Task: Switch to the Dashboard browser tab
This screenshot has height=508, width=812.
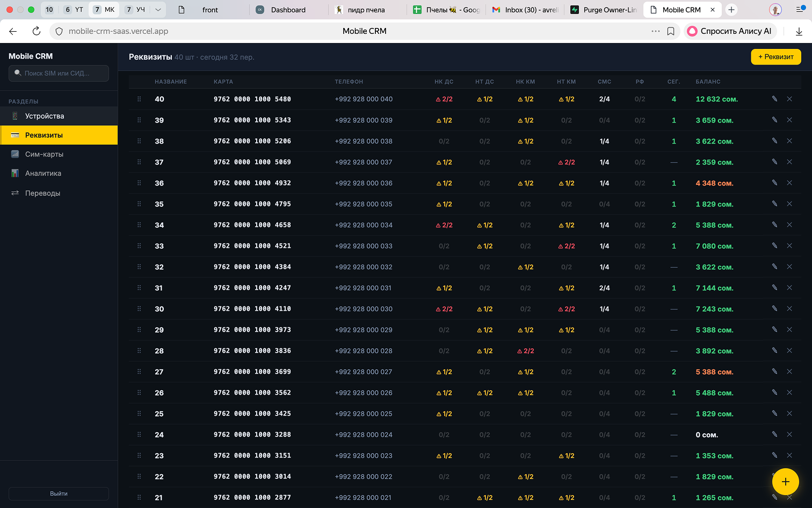Action: pos(288,10)
